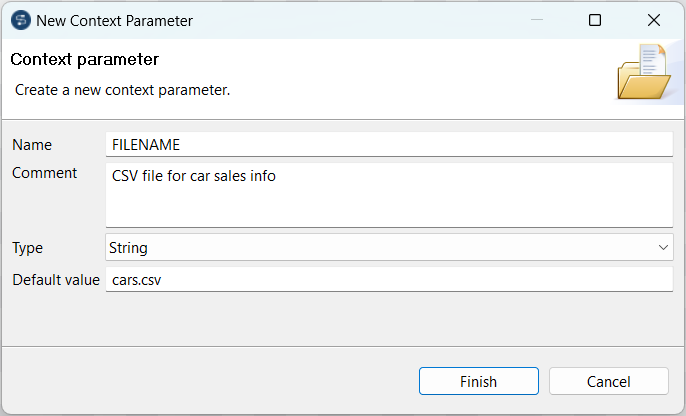Click the Comment label

point(45,173)
